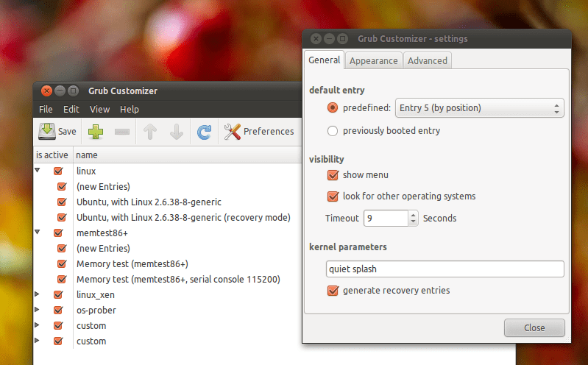Image resolution: width=588 pixels, height=365 pixels.
Task: Disable the show menu checkbox
Action: [333, 175]
